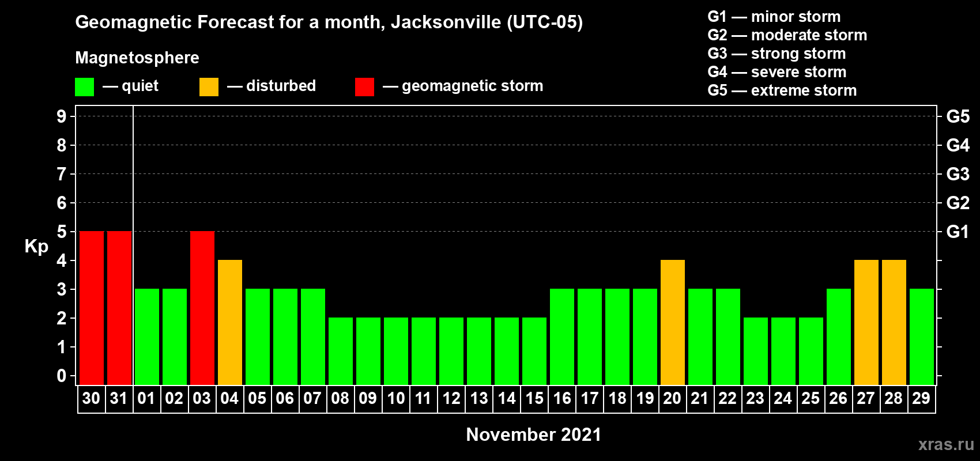This screenshot has width=980, height=461.
Task: Select the orange bar for day 04
Action: pos(230,323)
